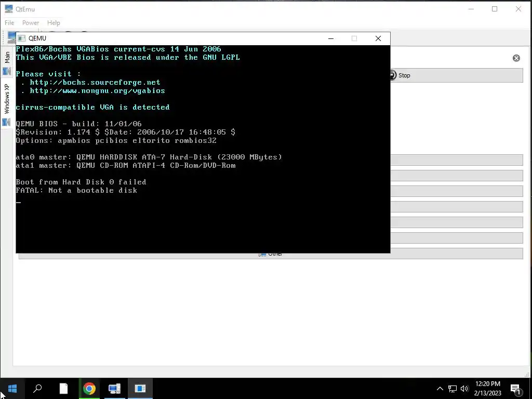Open the Power menu in QtEmu

31,23
